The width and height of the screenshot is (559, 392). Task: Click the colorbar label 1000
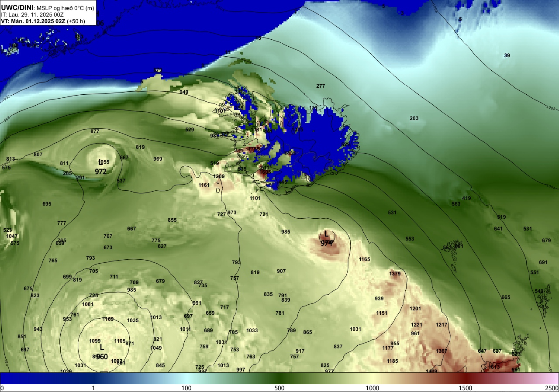[373, 388]
